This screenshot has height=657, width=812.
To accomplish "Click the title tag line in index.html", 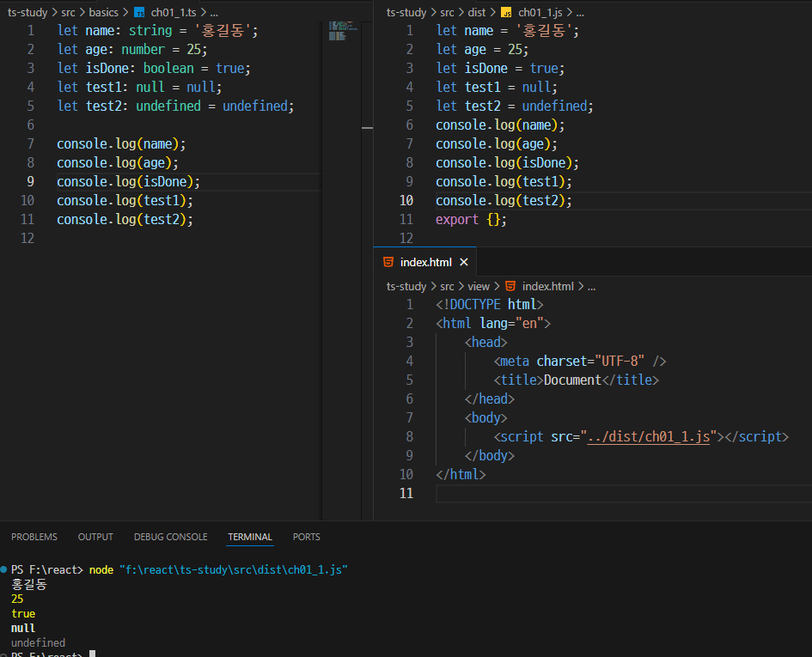I will point(576,380).
